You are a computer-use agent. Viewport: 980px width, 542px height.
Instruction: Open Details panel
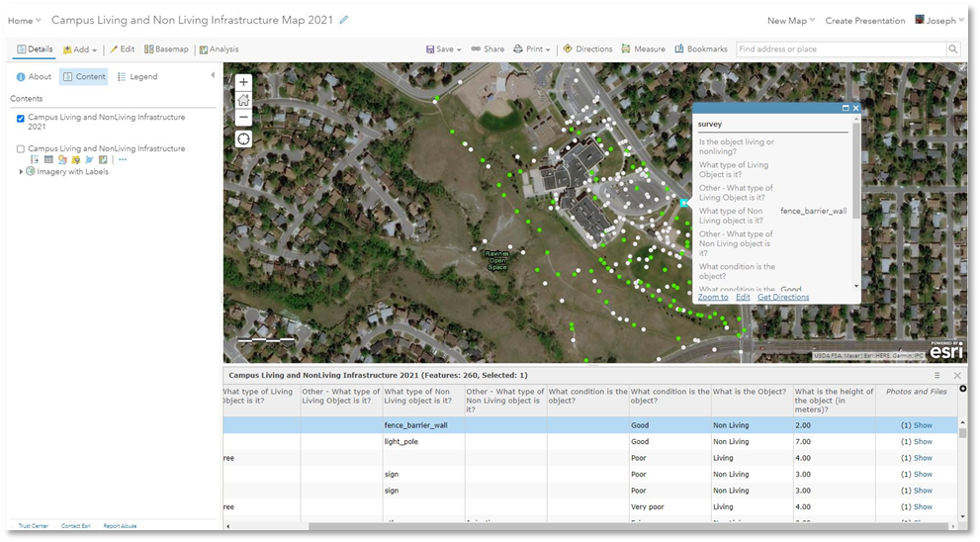[35, 48]
